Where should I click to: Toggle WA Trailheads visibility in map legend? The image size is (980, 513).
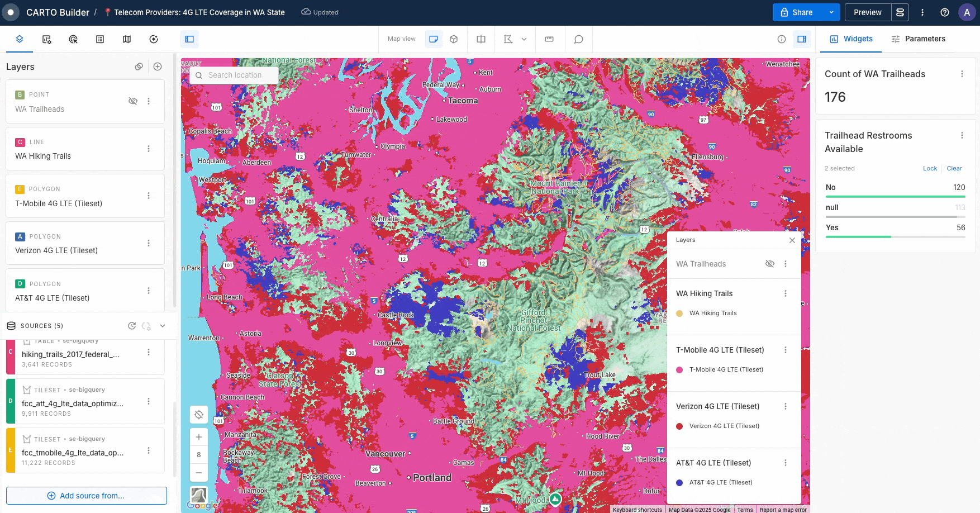point(770,264)
